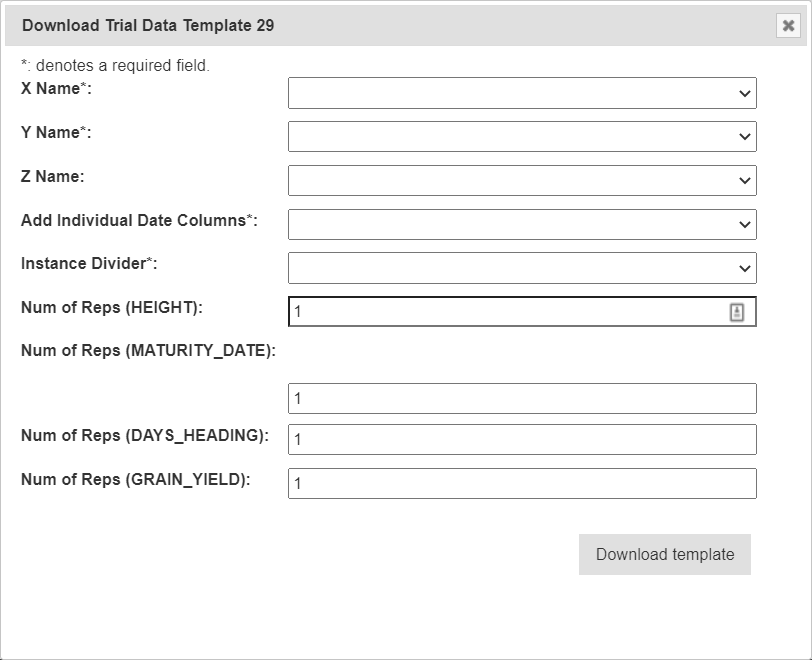Click the dialog title Download Trial Data Template 29
Viewport: 812px width, 660px height.
click(x=148, y=26)
